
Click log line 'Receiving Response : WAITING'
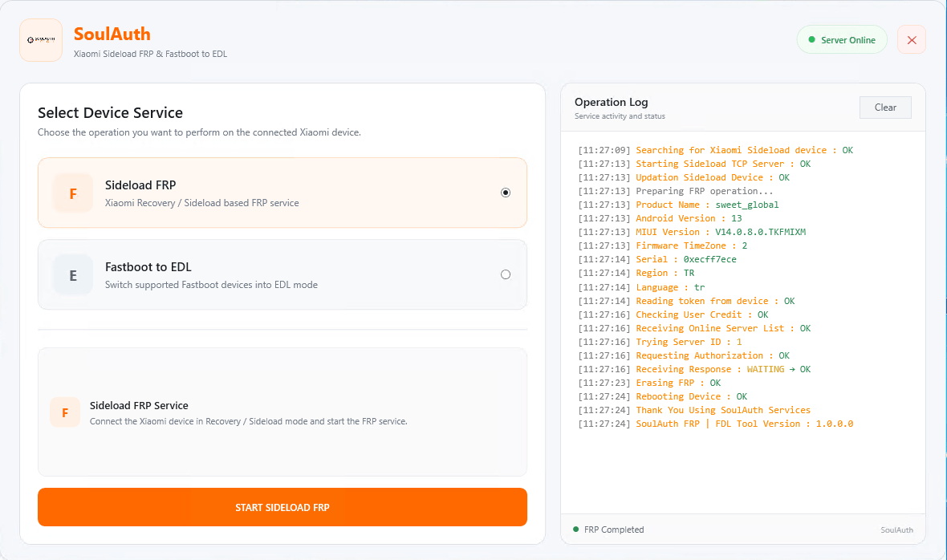pos(694,369)
